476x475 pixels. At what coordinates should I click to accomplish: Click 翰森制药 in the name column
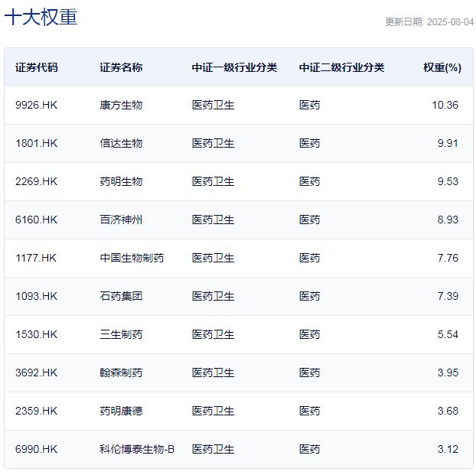coord(121,373)
